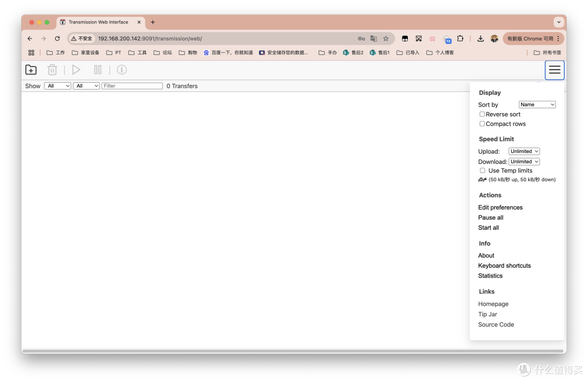Image resolution: width=588 pixels, height=382 pixels.
Task: Open the first Show filter dropdown
Action: tap(57, 85)
